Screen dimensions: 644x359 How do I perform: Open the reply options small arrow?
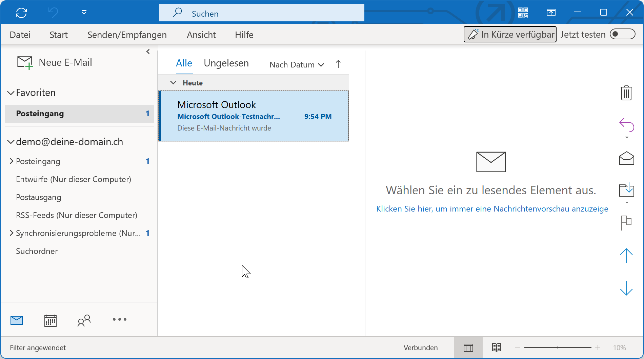click(627, 138)
